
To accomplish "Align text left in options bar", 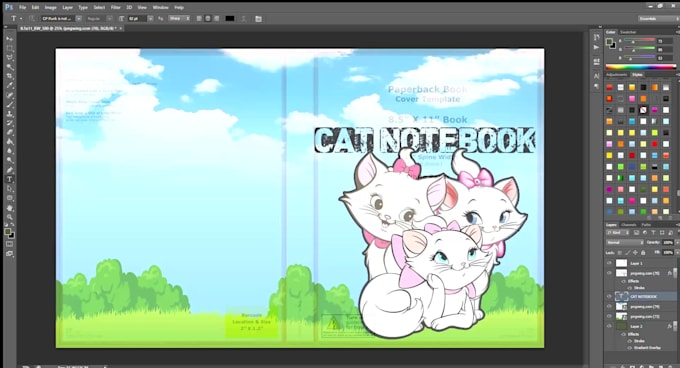I will click(x=199, y=19).
